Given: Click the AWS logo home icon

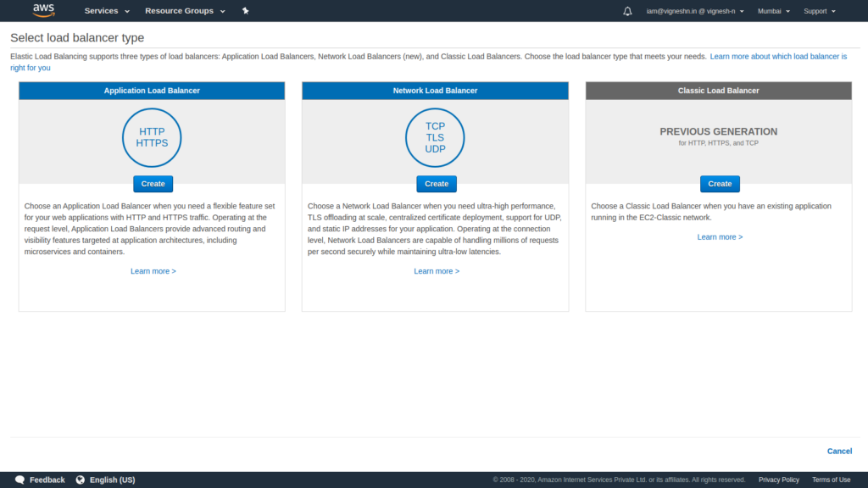Looking at the screenshot, I should [44, 10].
